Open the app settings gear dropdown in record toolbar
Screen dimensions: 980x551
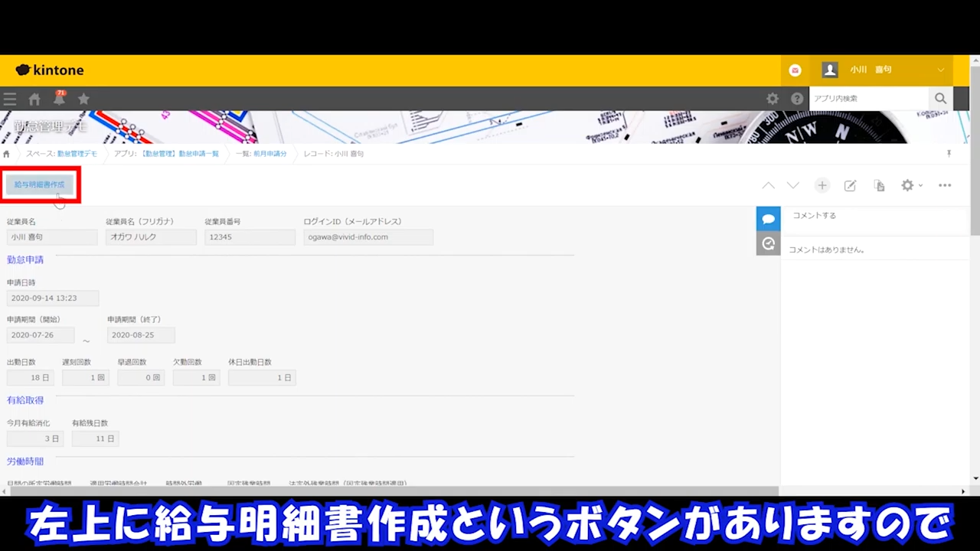tap(910, 185)
